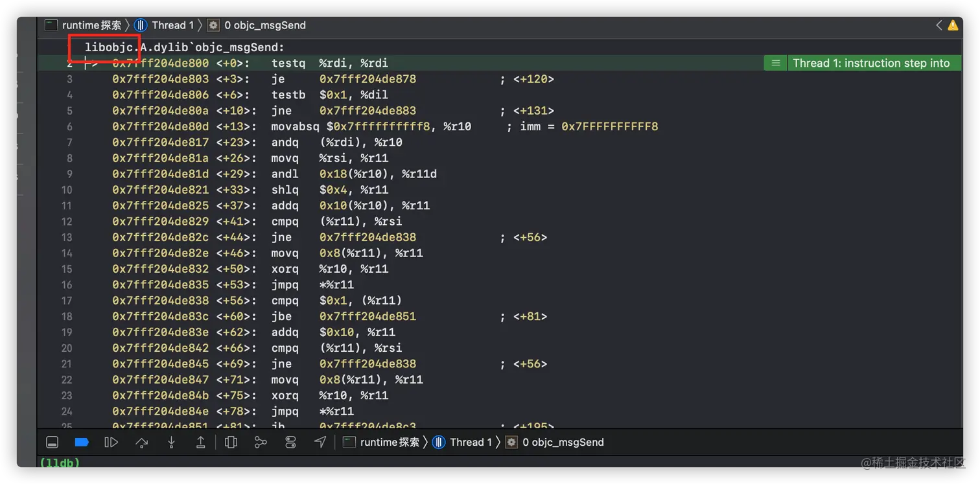Click the 'testb' instruction on line 4
This screenshot has width=980, height=484.
pos(288,95)
